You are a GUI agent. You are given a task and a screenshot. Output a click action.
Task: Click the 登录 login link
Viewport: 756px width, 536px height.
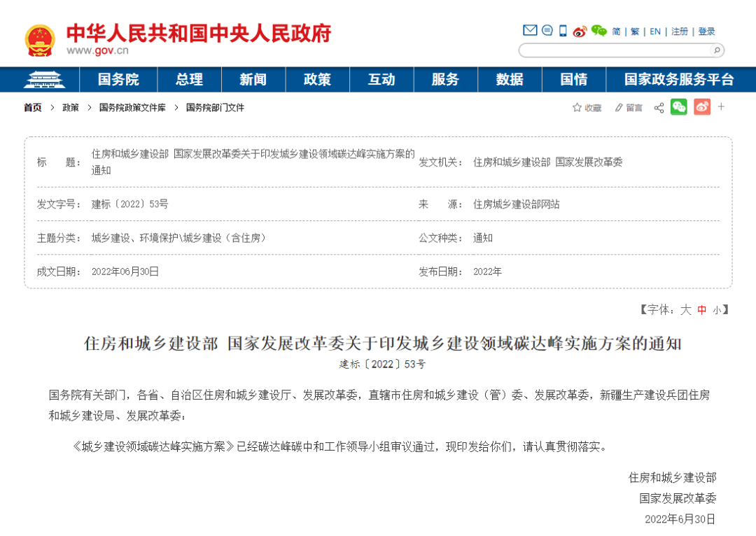click(x=706, y=31)
